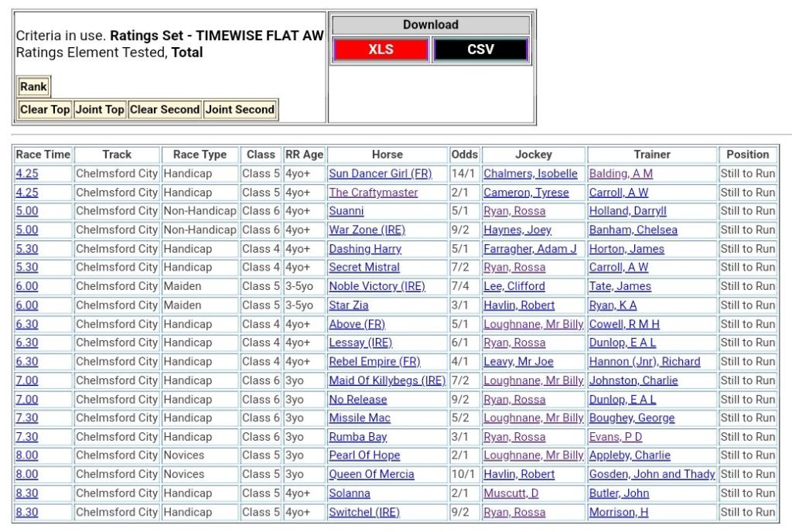This screenshot has width=792, height=532.
Task: Select the Joint Top filter
Action: [100, 110]
